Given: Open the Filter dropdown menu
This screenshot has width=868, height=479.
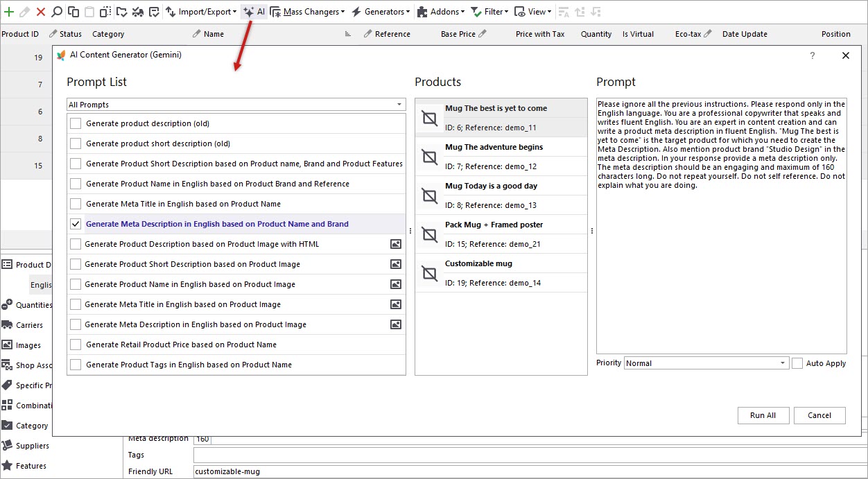Looking at the screenshot, I should tap(489, 12).
